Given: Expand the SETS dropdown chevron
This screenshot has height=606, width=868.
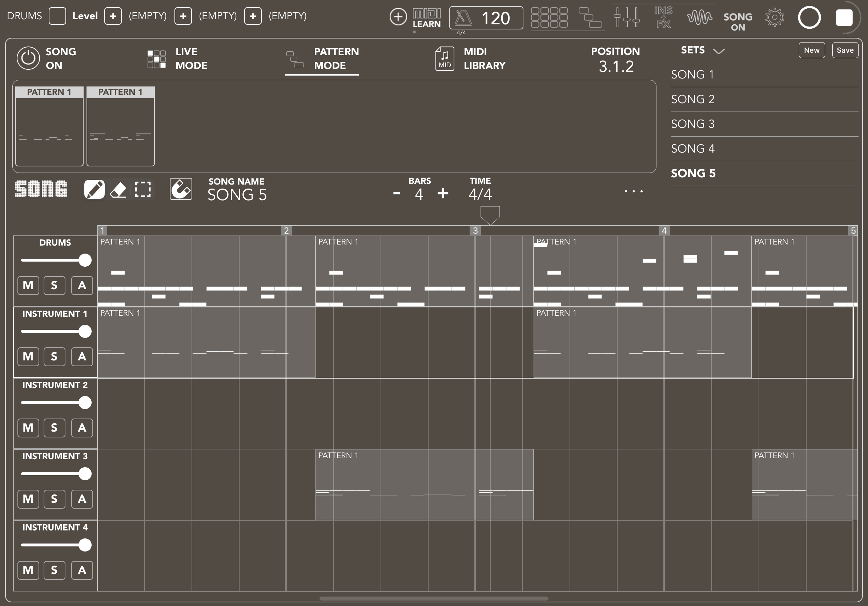Looking at the screenshot, I should [719, 51].
